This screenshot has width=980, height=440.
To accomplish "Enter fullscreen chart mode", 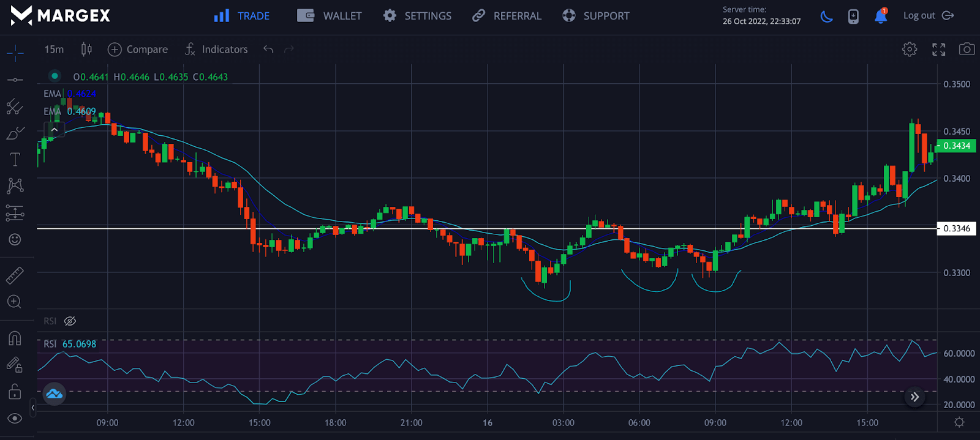I will pos(938,50).
